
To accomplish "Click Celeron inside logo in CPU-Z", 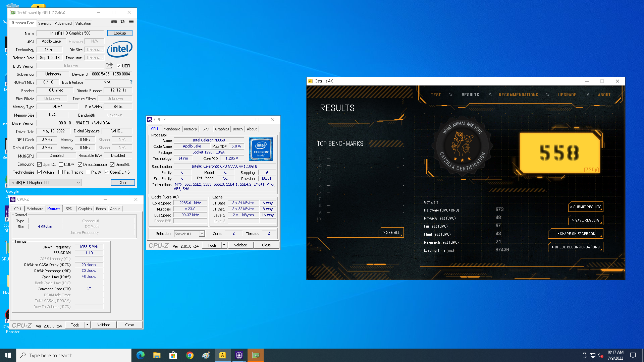I will pos(261,149).
